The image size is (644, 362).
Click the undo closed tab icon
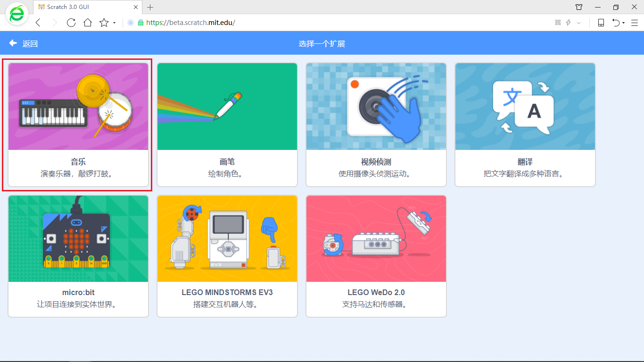616,23
